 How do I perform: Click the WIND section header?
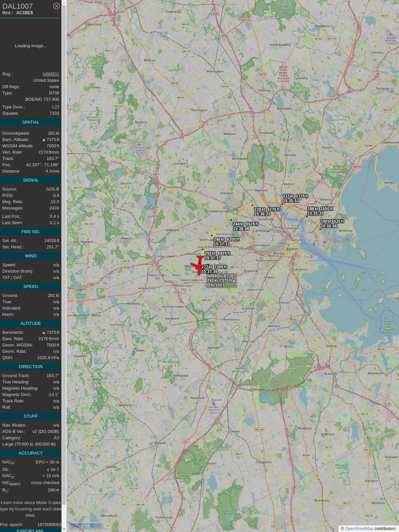click(31, 256)
